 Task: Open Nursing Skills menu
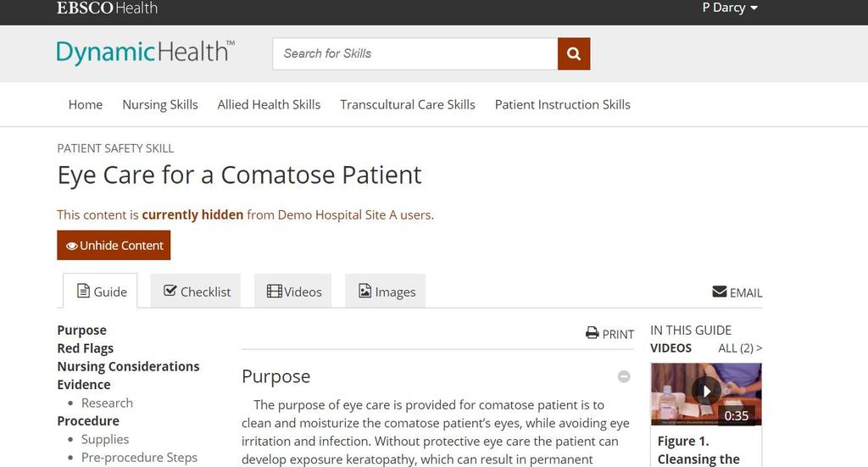(160, 104)
